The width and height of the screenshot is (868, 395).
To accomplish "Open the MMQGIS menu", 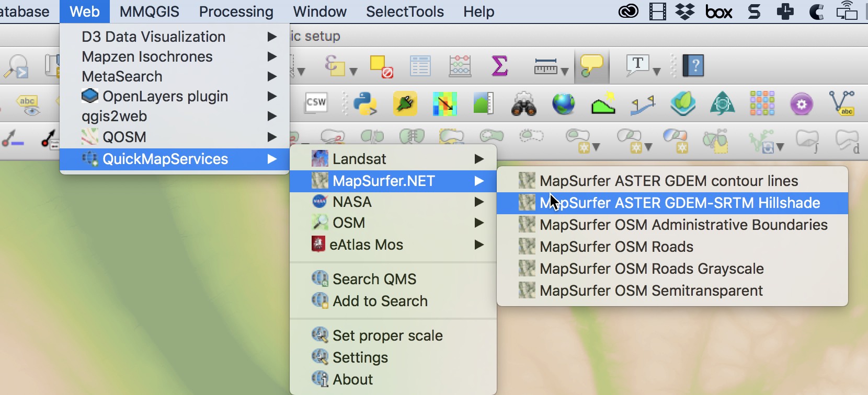I will pyautogui.click(x=150, y=11).
